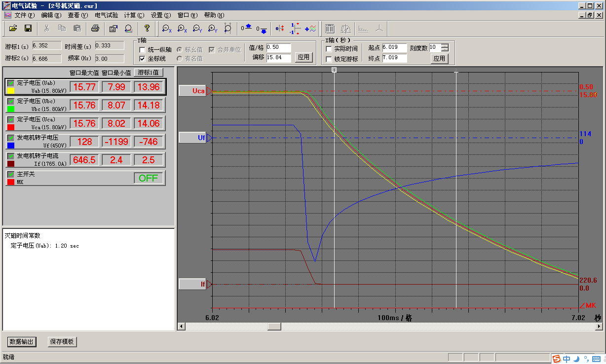Click the Save floppy disk icon
Viewport: 606px width, 364px height.
click(28, 29)
